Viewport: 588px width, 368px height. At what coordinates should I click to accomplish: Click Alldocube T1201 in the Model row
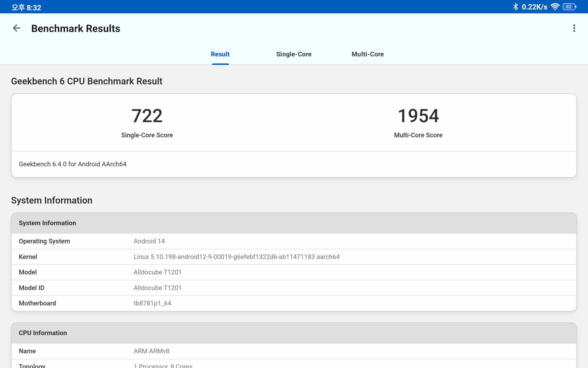pyautogui.click(x=158, y=272)
